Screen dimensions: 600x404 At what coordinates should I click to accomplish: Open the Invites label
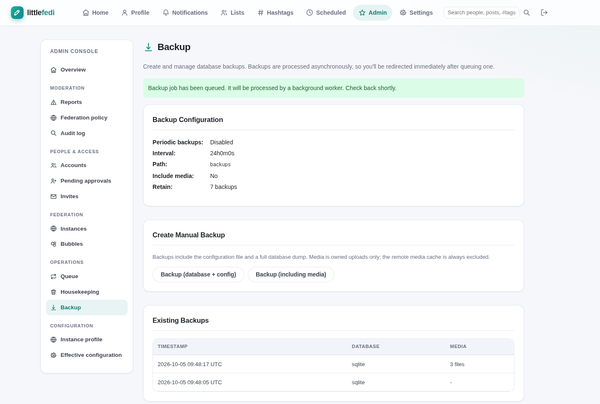point(69,196)
